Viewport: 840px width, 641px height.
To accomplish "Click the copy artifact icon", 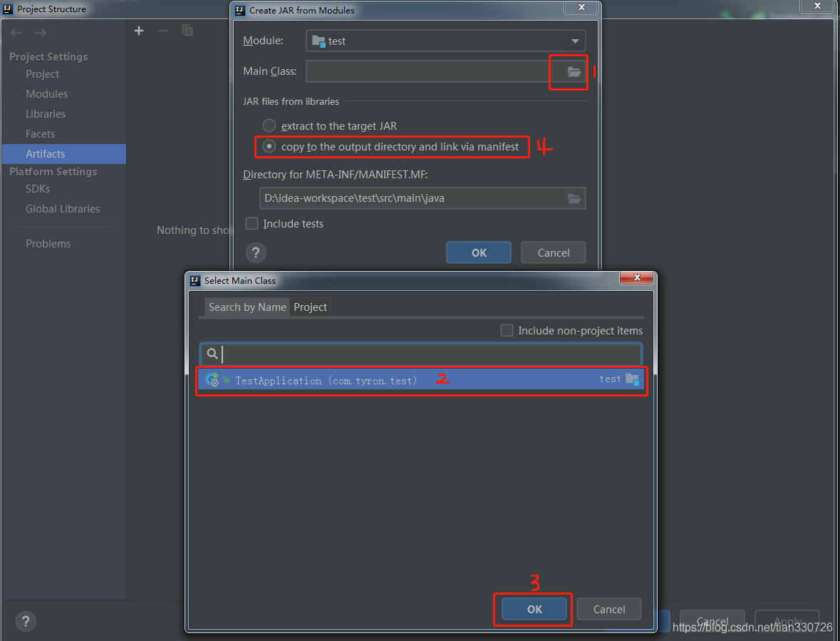I will (187, 31).
